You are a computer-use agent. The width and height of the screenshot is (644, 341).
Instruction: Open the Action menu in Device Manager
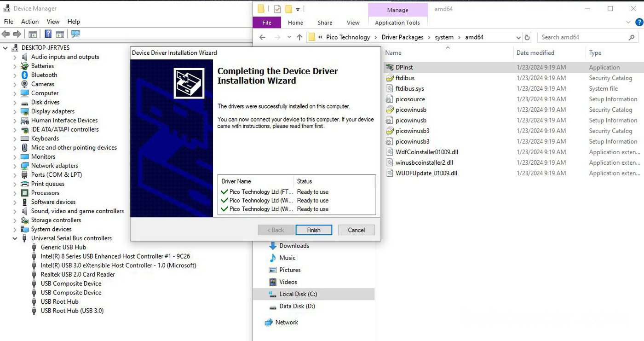(x=30, y=22)
